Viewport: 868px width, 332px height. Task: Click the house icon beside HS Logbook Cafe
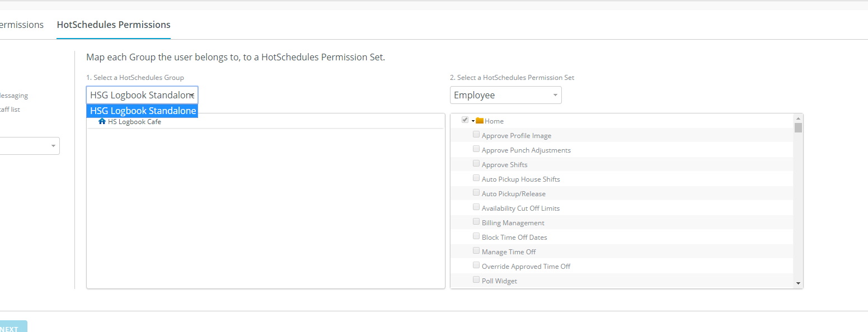(x=102, y=121)
